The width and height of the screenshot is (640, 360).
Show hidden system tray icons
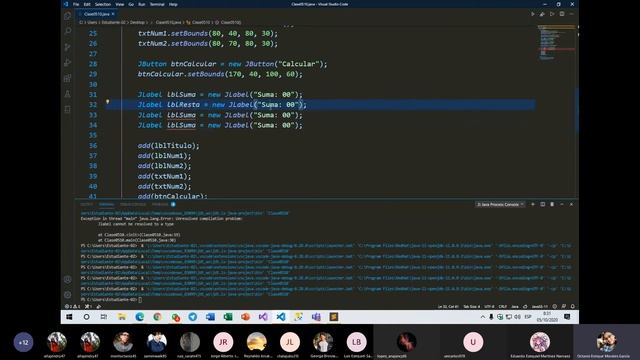click(483, 317)
